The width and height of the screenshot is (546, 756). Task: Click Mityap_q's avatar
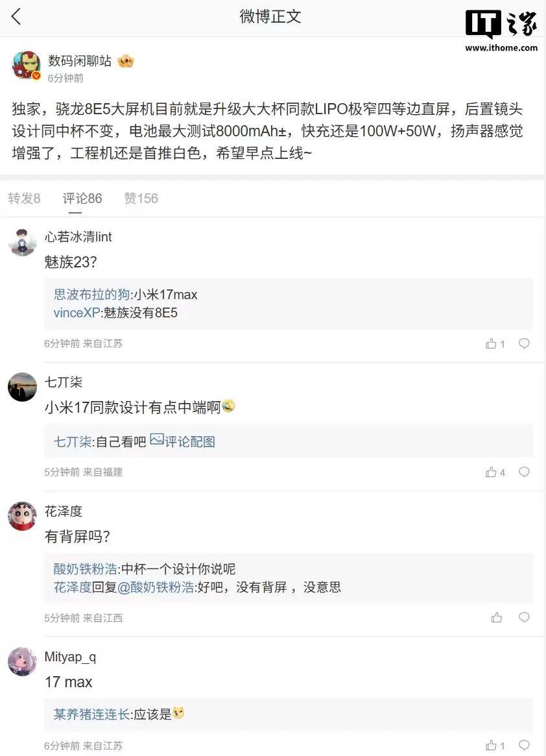tap(22, 663)
